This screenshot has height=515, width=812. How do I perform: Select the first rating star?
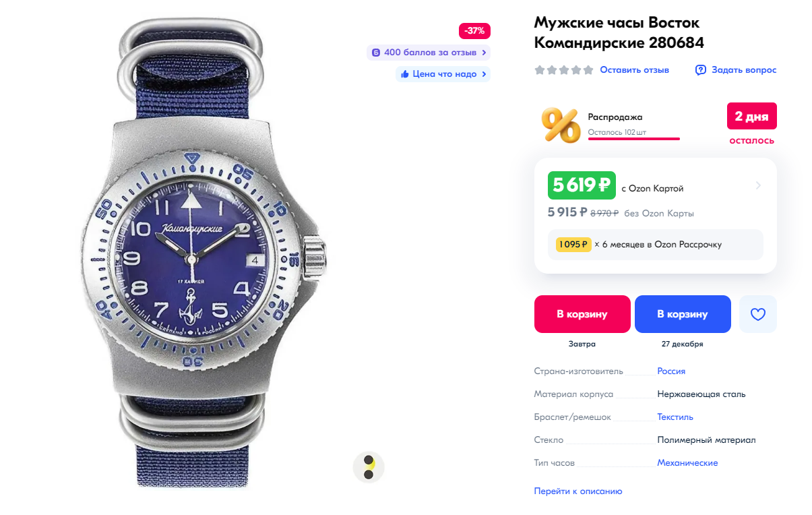540,70
